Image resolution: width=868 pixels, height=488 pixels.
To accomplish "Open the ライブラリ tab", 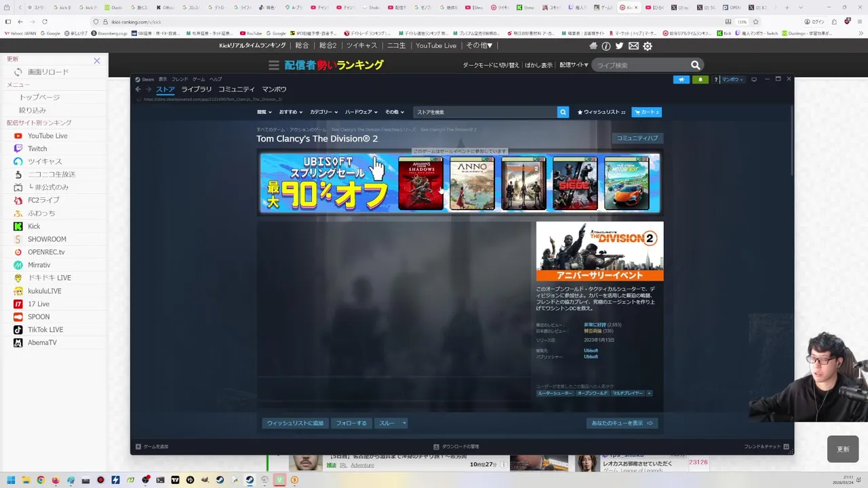I will pyautogui.click(x=197, y=89).
